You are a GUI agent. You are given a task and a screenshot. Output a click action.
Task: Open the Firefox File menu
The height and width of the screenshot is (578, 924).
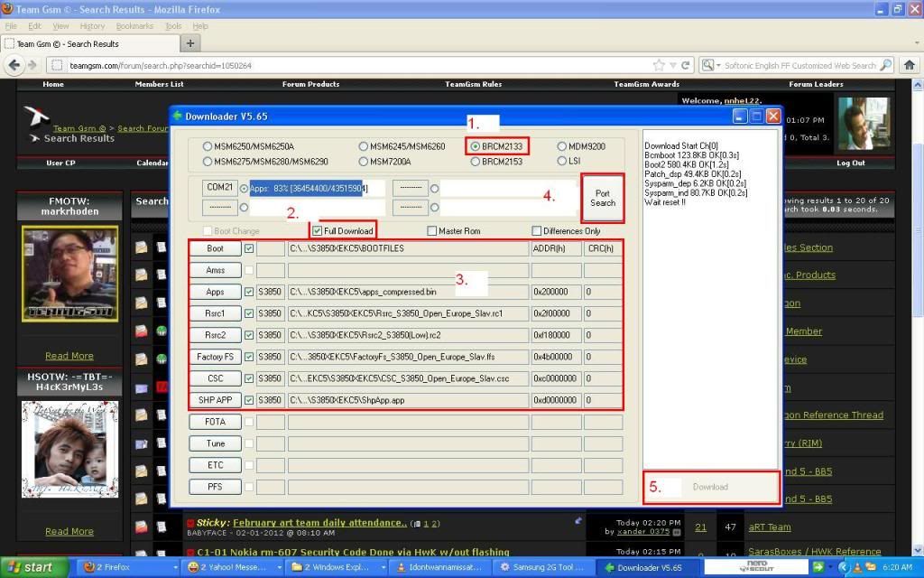click(x=11, y=26)
